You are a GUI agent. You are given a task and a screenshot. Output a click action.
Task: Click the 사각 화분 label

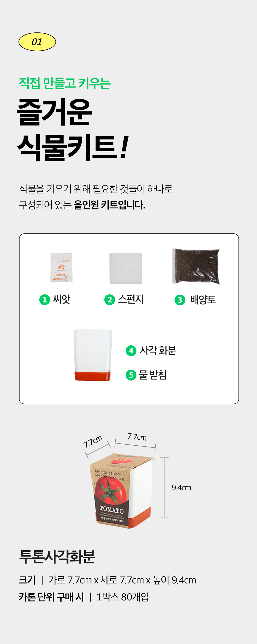coord(158,350)
